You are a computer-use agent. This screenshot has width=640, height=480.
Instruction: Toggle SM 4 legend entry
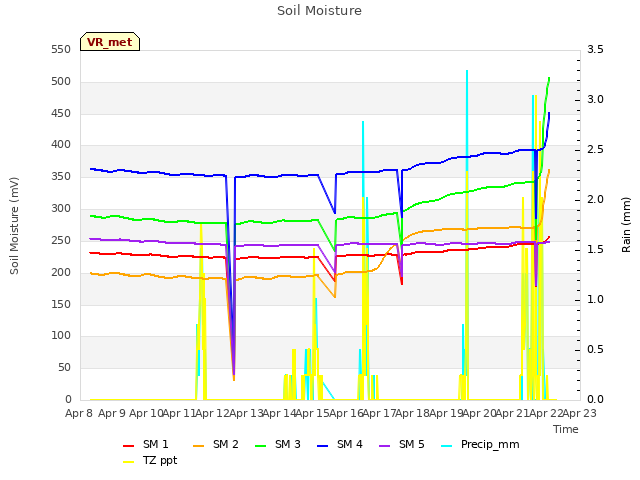(x=340, y=444)
